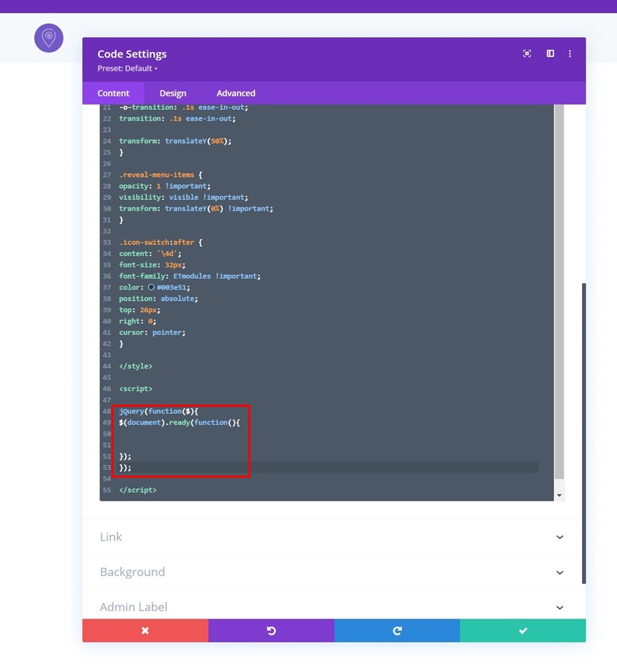Click the empty line 50 in code editor
The image size is (617, 672).
pos(328,434)
